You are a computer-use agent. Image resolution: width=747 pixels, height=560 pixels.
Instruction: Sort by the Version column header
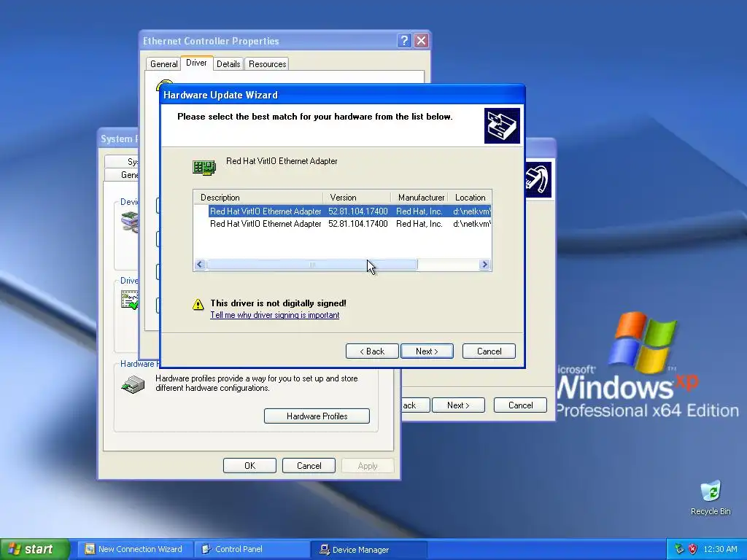(x=357, y=198)
